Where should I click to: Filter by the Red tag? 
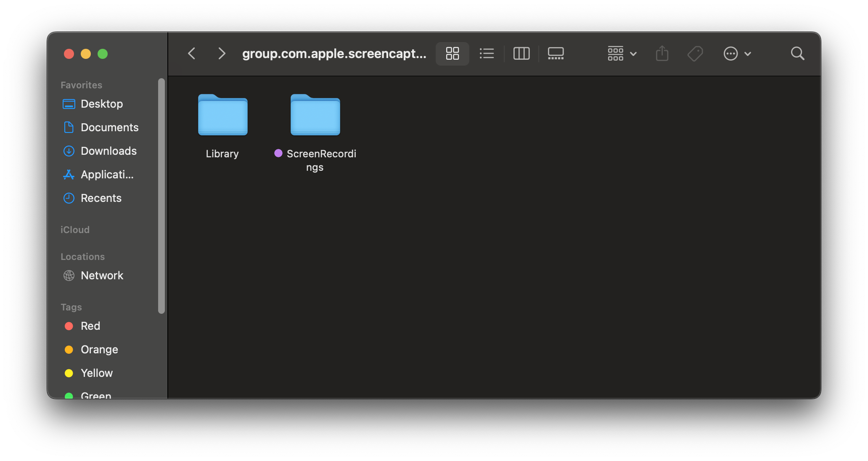click(90, 326)
